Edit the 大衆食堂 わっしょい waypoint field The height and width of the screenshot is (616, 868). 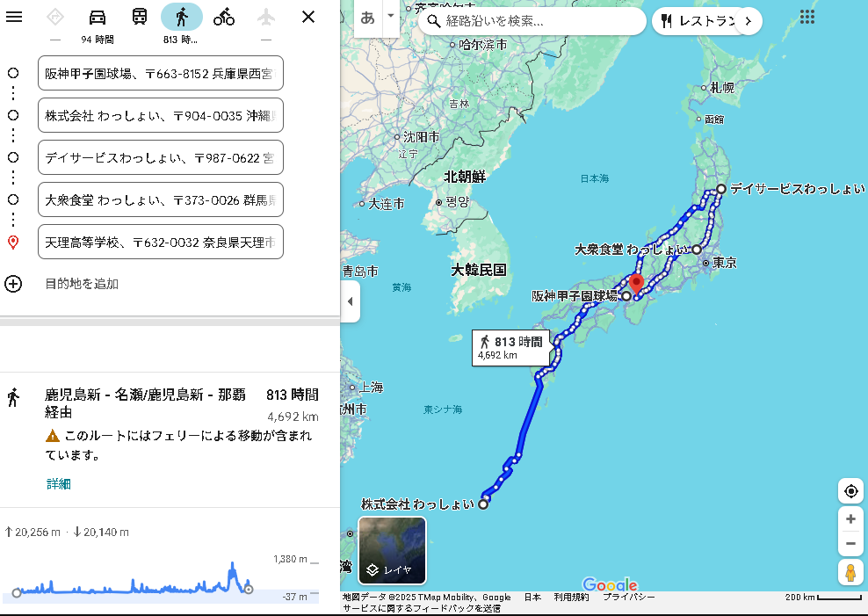click(x=161, y=199)
